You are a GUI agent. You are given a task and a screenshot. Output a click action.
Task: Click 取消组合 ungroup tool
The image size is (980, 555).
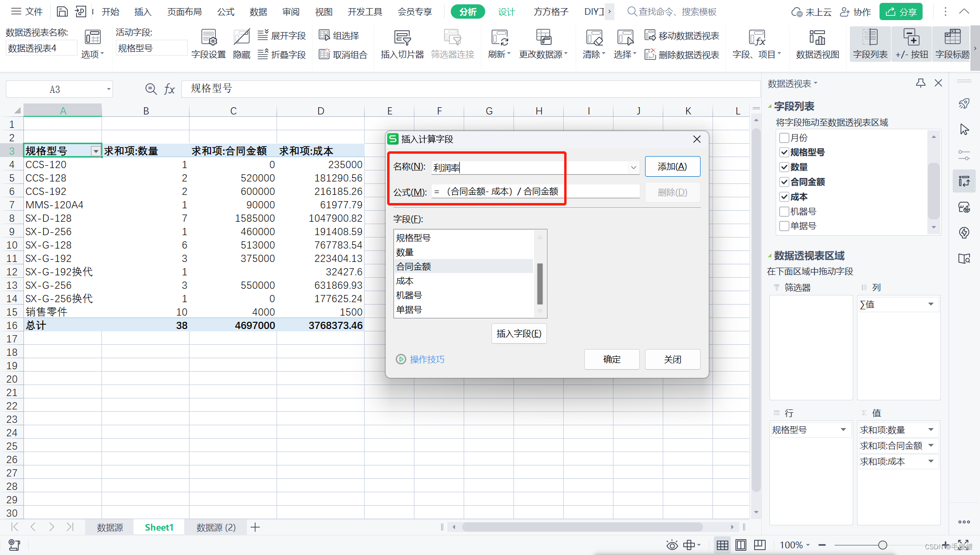[343, 55]
